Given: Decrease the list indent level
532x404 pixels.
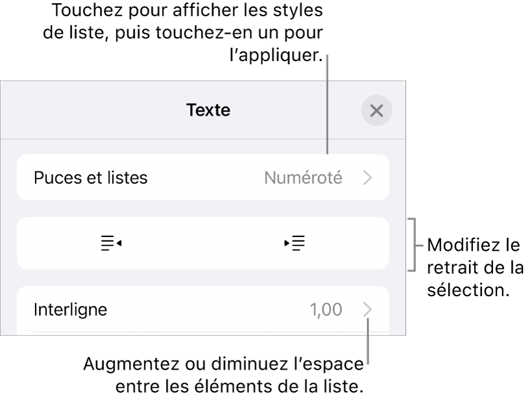Looking at the screenshot, I should [112, 243].
